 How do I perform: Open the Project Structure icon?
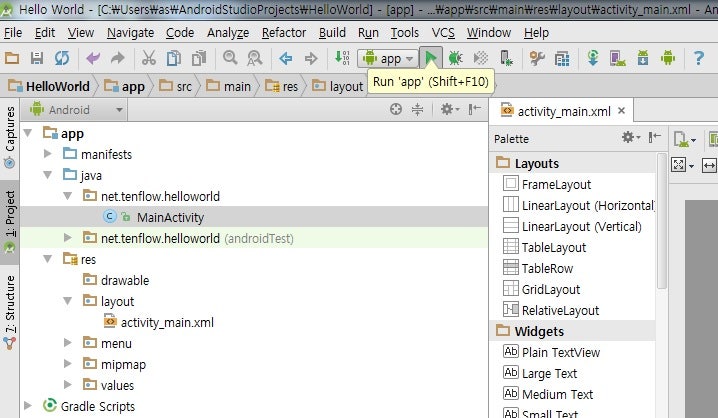(562, 59)
